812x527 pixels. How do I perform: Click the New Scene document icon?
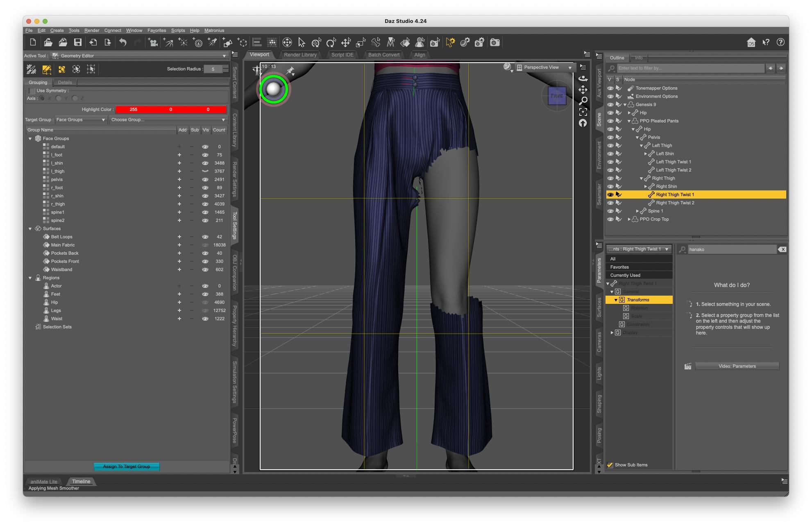point(33,42)
